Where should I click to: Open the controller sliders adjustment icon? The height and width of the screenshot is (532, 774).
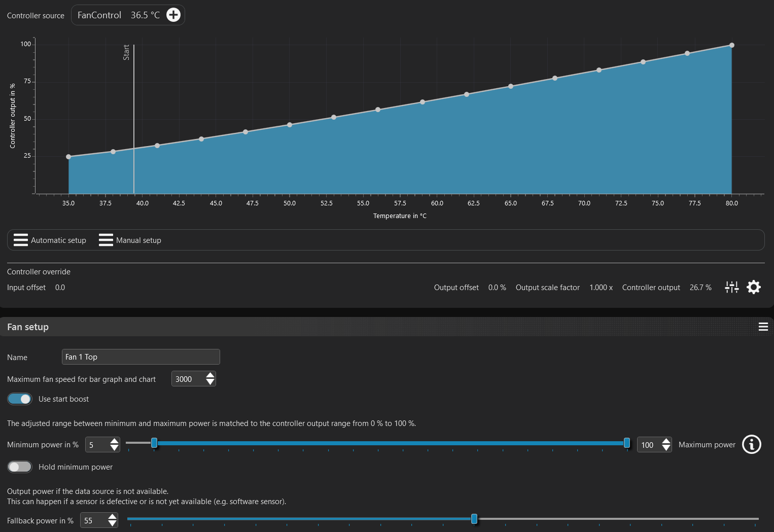tap(731, 287)
